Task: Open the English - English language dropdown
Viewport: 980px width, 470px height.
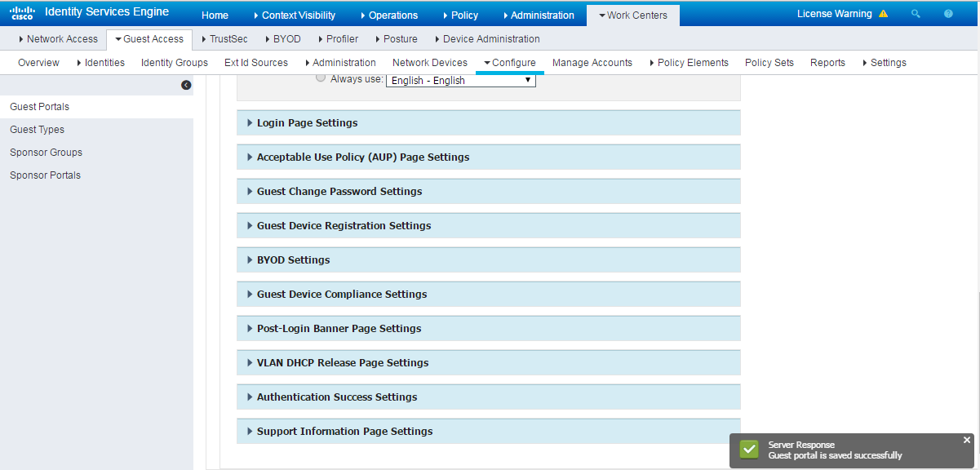Action: [x=461, y=80]
